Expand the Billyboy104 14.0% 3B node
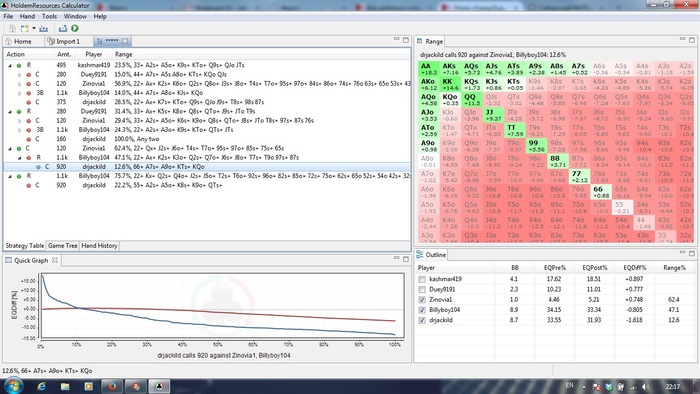 (x=19, y=93)
